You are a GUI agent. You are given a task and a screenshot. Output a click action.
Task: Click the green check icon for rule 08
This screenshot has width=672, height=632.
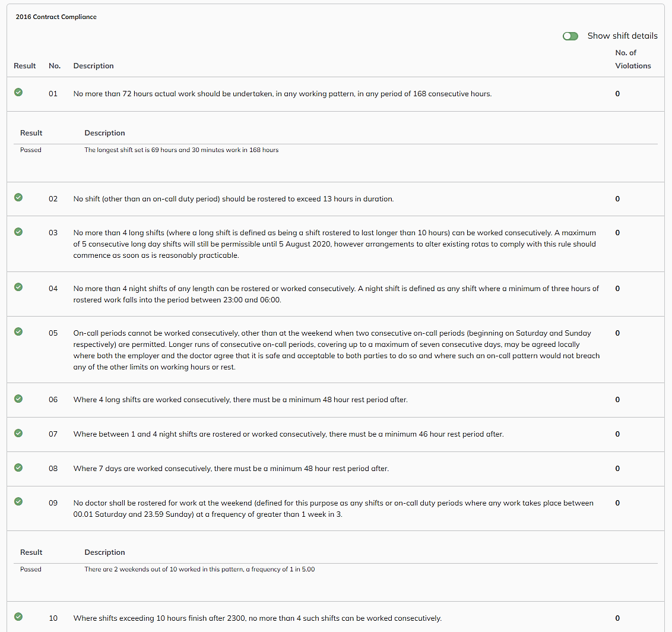coord(18,467)
